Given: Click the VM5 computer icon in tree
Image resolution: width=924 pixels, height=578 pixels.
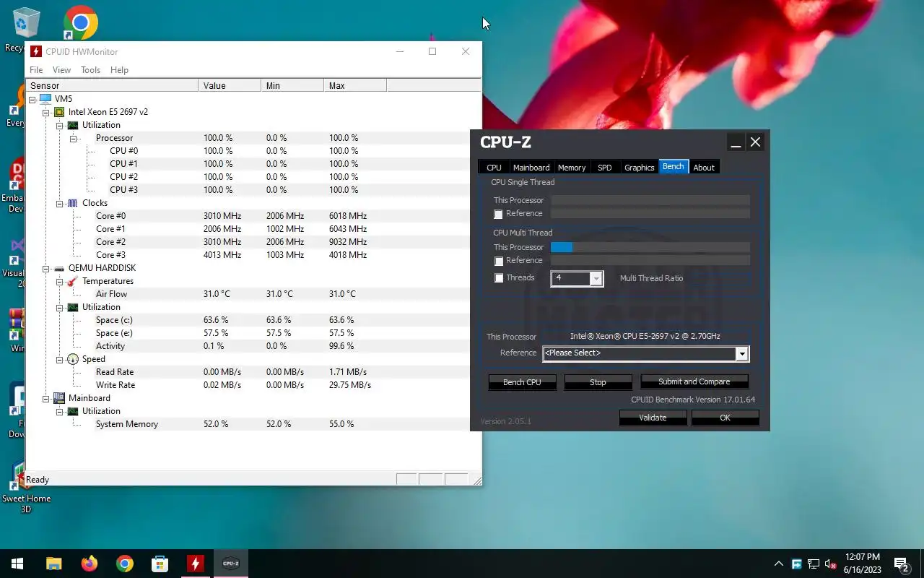Looking at the screenshot, I should coord(45,99).
